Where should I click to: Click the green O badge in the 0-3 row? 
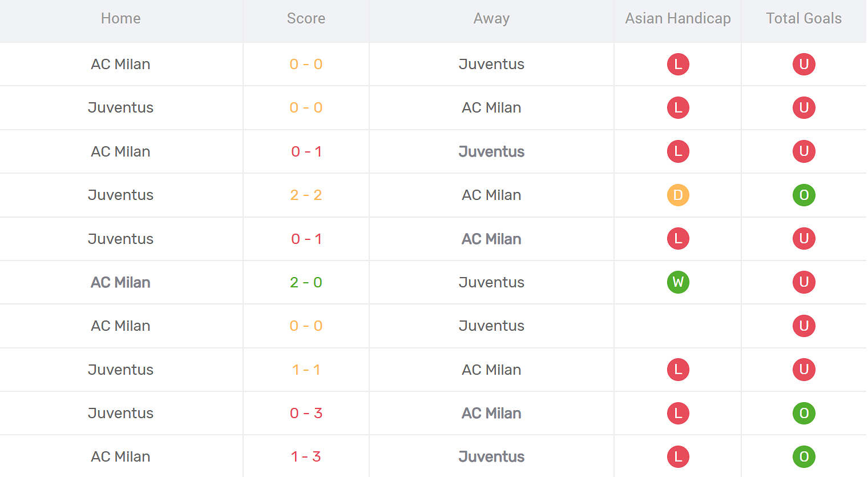tap(804, 413)
